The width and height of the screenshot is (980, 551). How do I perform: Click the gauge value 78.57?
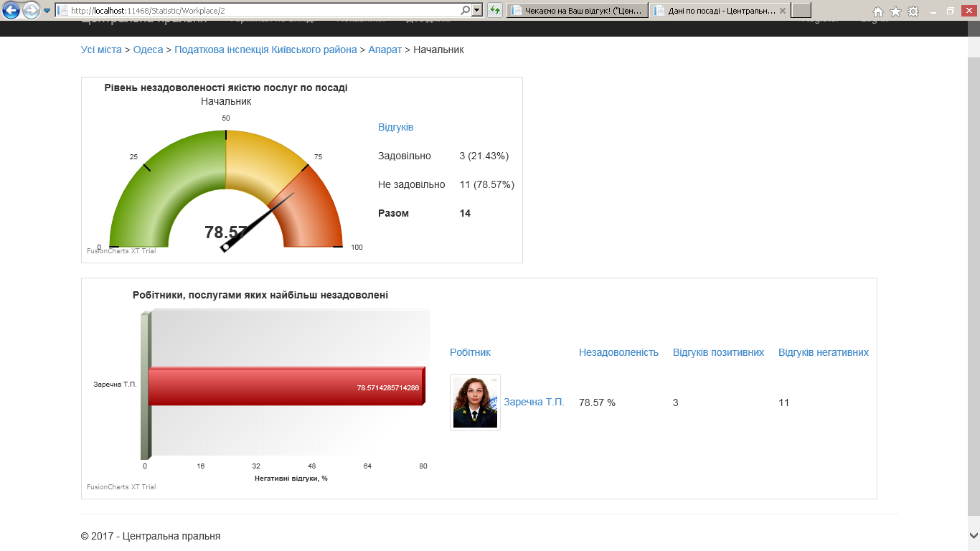(226, 232)
